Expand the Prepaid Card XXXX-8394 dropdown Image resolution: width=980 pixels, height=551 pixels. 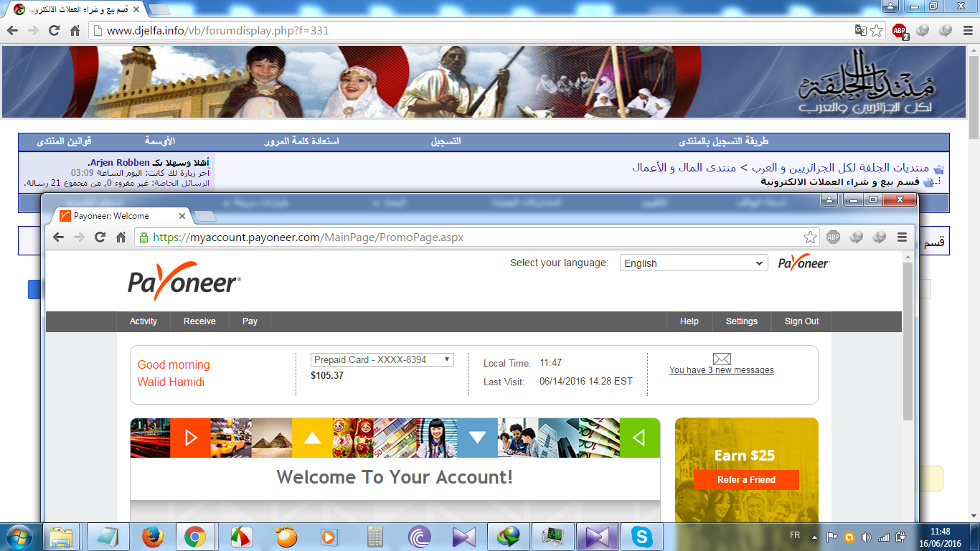coord(382,359)
